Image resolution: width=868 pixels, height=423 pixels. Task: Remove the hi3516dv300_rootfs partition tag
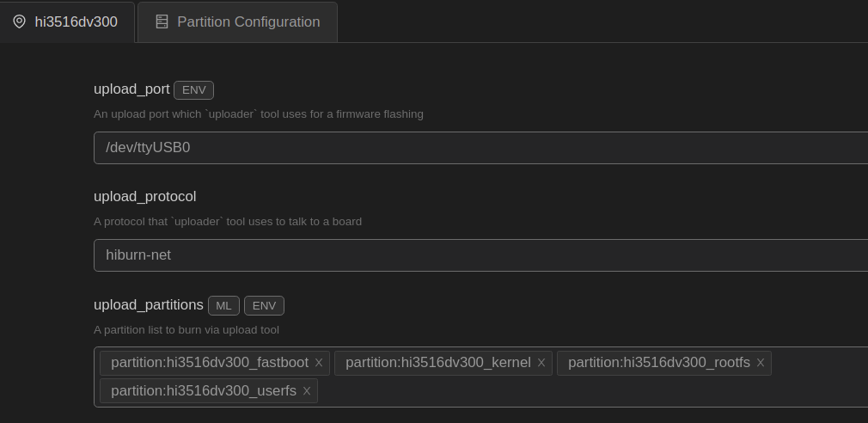pos(761,363)
